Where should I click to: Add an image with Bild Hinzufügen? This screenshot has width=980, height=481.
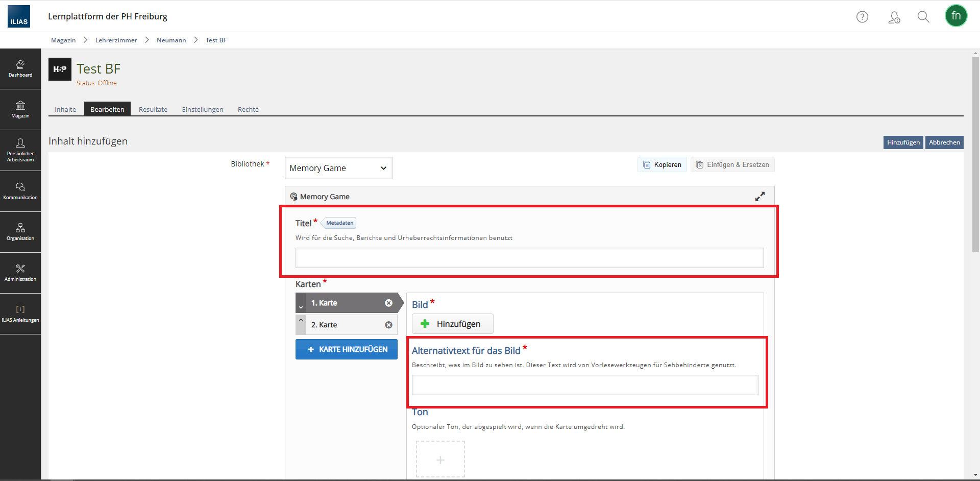click(x=452, y=324)
